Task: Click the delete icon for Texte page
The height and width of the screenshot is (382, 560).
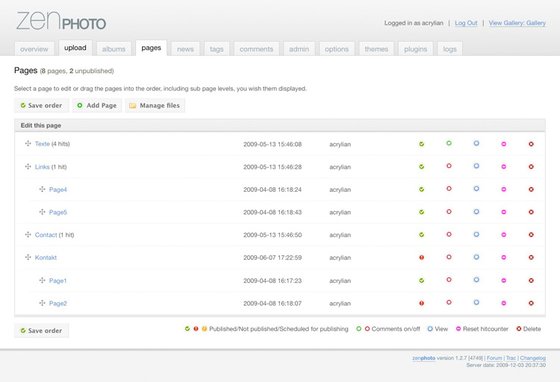Action: pos(531,144)
